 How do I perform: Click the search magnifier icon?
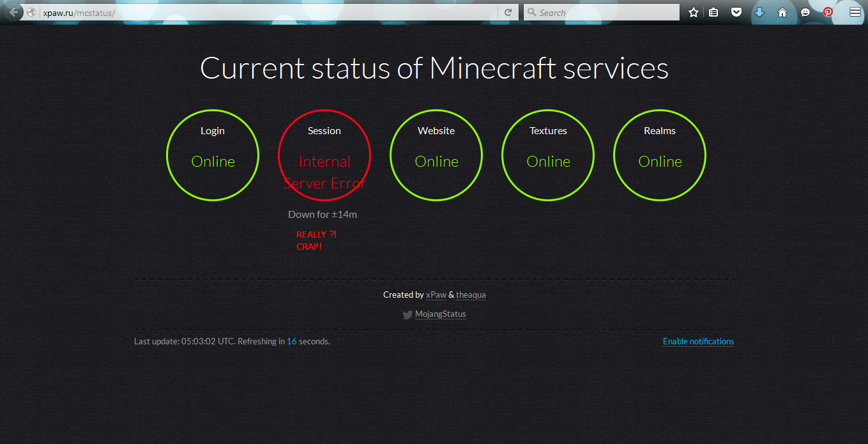coord(531,12)
